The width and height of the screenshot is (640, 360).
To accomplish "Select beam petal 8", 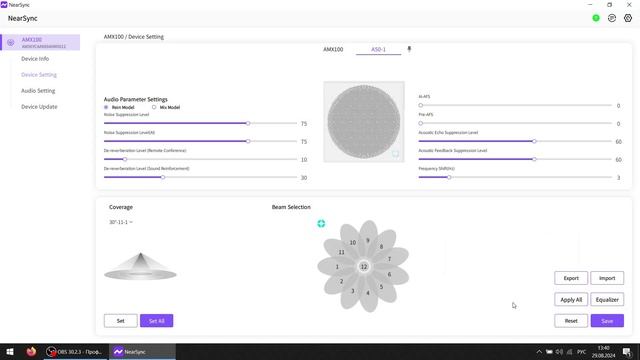I will (x=381, y=247).
